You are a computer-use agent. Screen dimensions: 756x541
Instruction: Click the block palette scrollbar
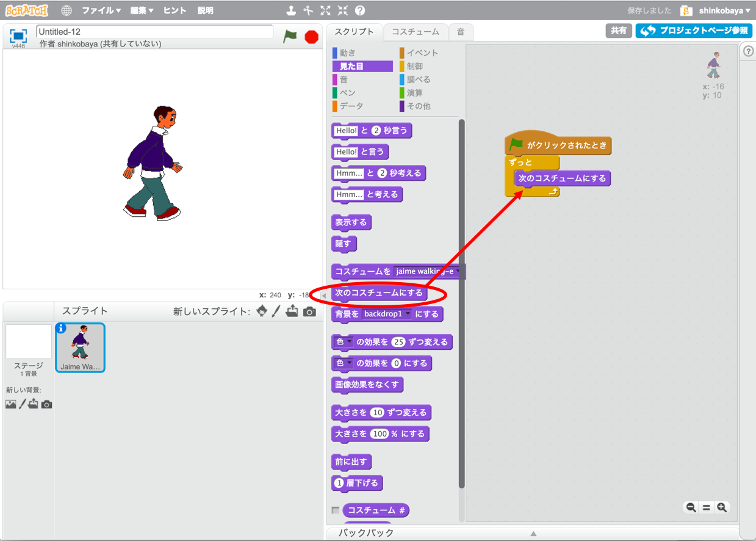(x=461, y=303)
